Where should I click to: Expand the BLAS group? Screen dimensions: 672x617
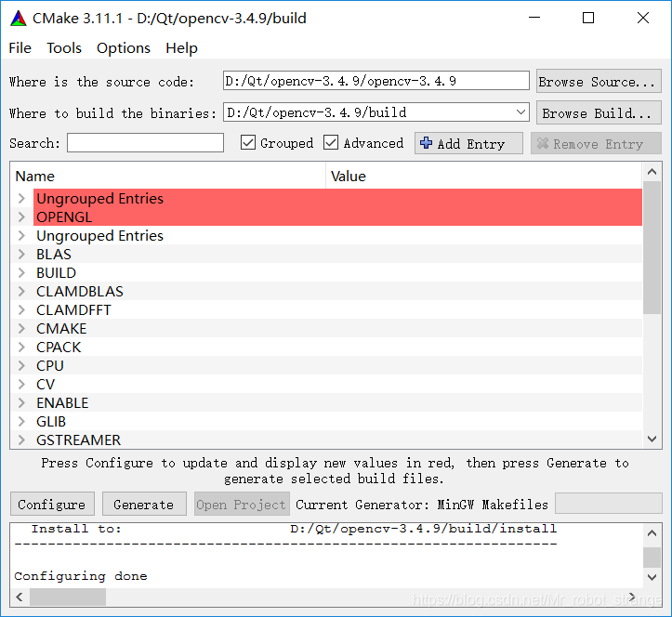click(21, 254)
